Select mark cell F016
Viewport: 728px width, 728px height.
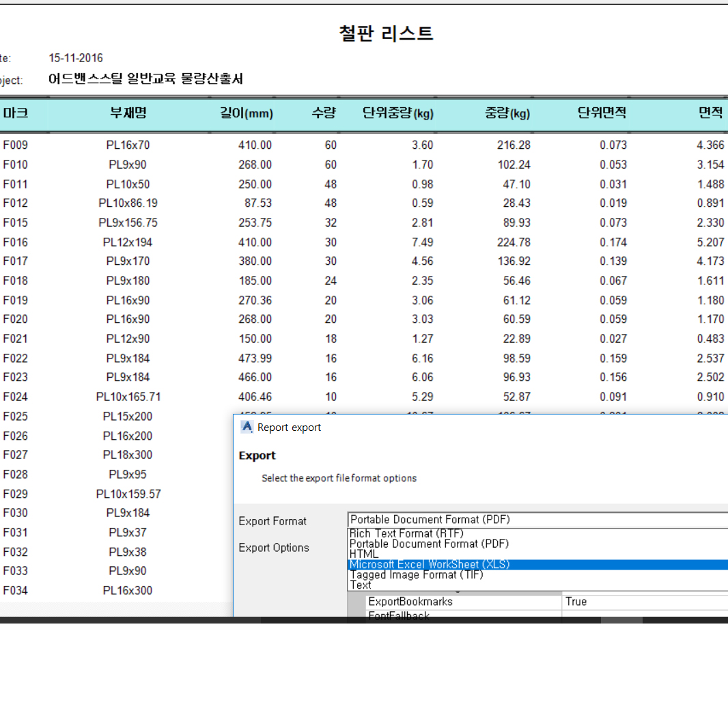pos(15,242)
